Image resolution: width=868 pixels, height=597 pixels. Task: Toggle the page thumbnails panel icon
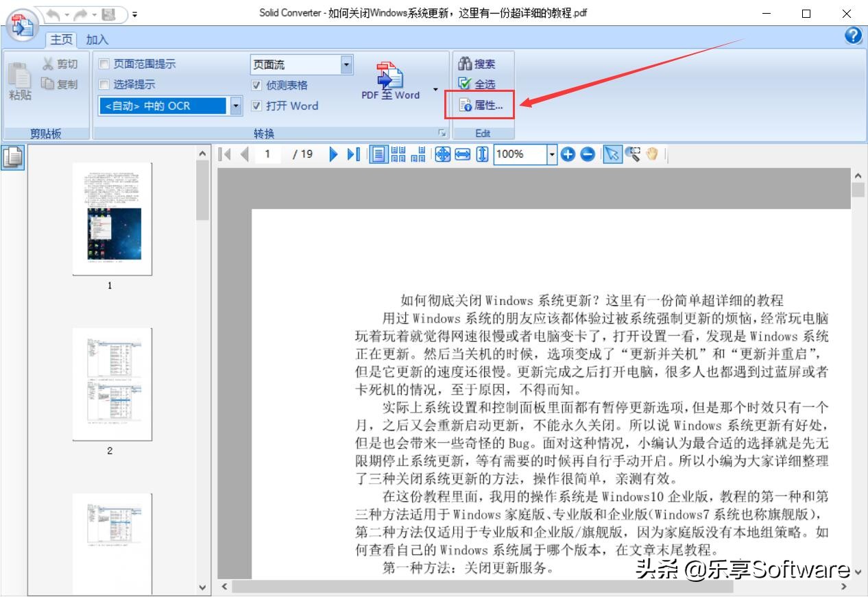pos(13,158)
